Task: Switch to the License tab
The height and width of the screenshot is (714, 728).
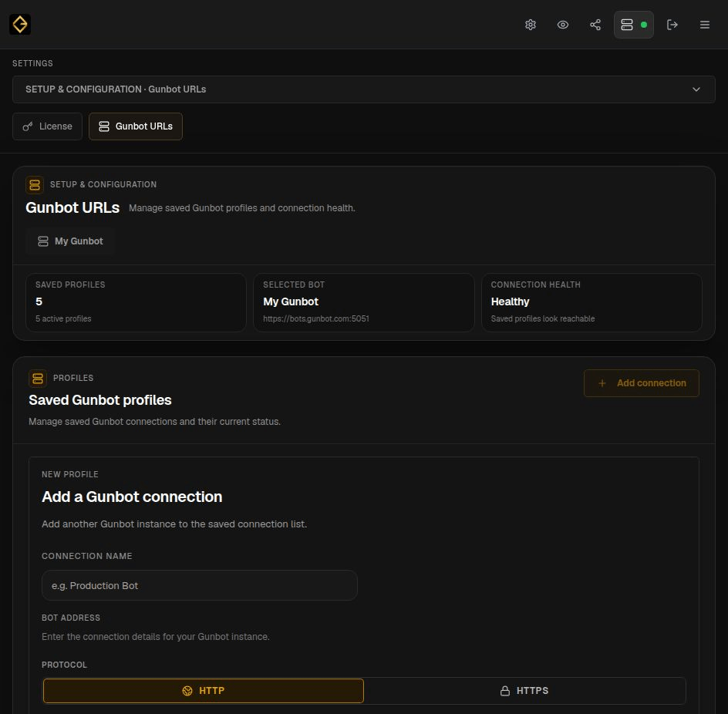Action: pyautogui.click(x=47, y=126)
